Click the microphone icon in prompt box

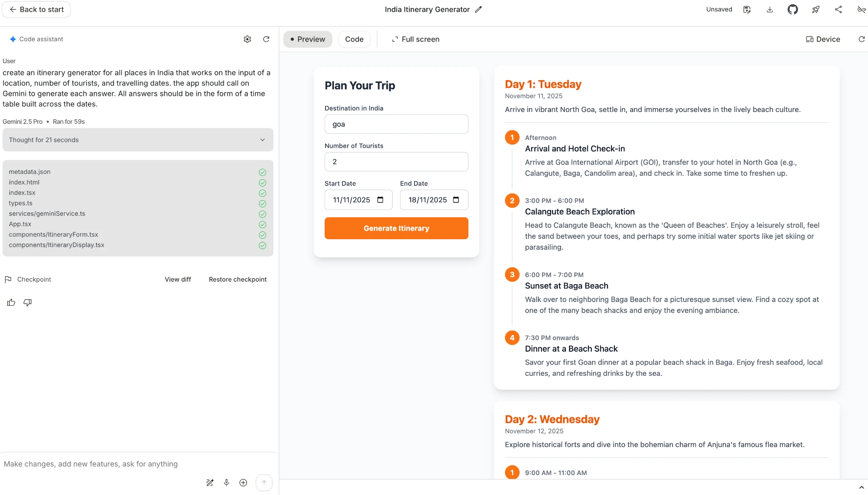pos(227,482)
